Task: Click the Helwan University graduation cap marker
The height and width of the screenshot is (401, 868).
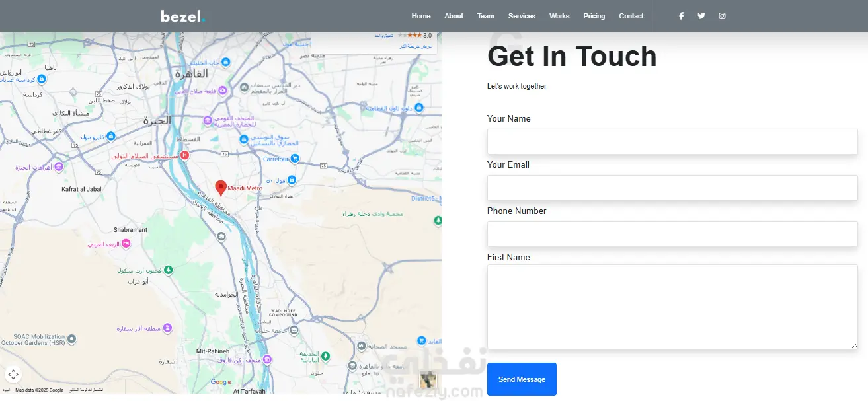Action: tap(294, 330)
